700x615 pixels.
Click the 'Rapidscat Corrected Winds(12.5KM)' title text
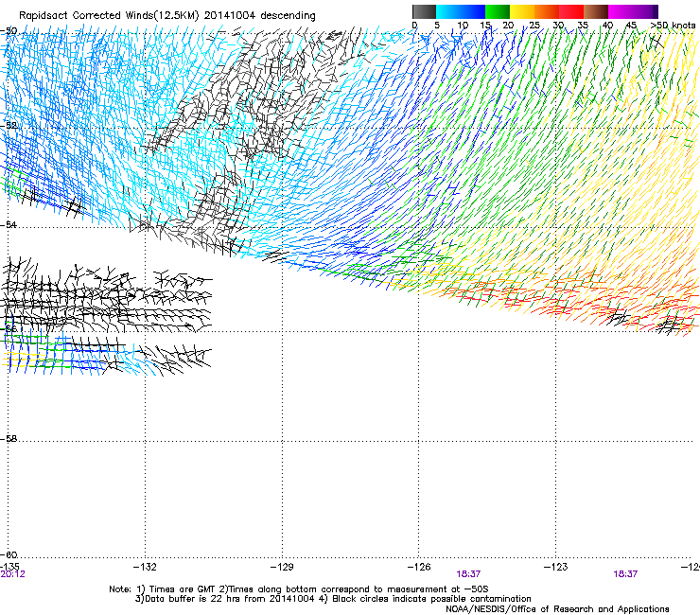[109, 16]
